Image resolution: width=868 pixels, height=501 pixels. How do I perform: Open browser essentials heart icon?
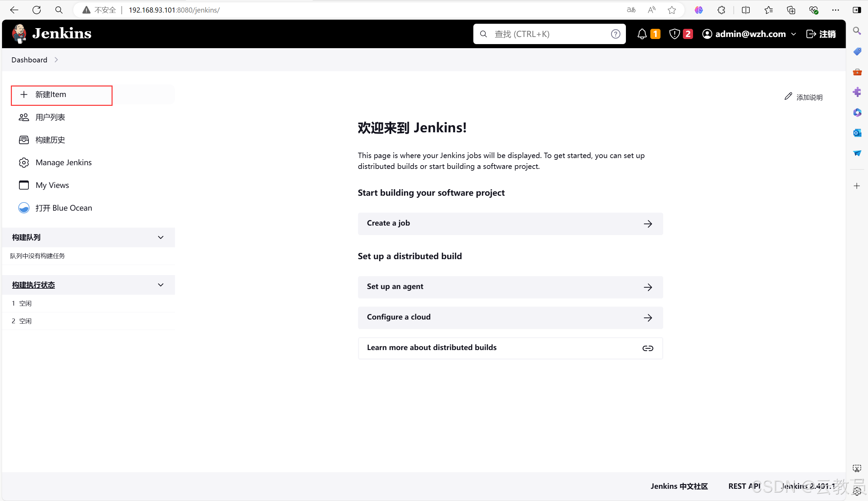[x=813, y=10]
